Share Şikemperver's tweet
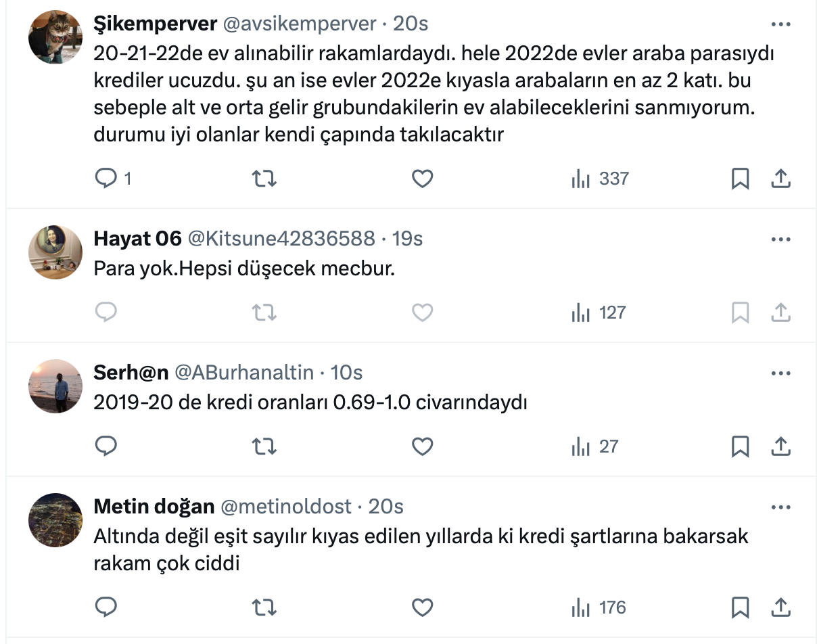The image size is (817, 644). tap(780, 179)
